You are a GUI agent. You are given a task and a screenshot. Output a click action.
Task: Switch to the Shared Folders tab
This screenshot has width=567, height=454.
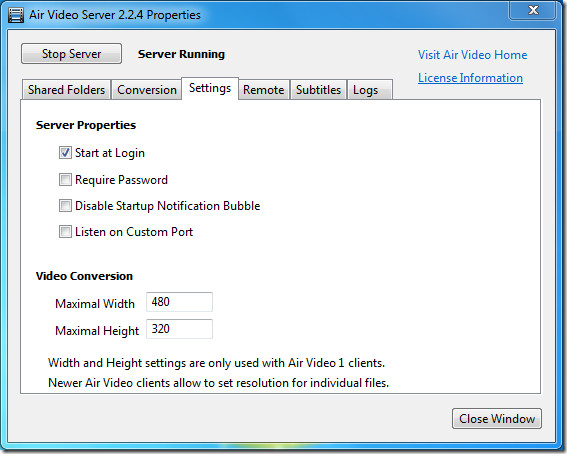click(x=67, y=90)
